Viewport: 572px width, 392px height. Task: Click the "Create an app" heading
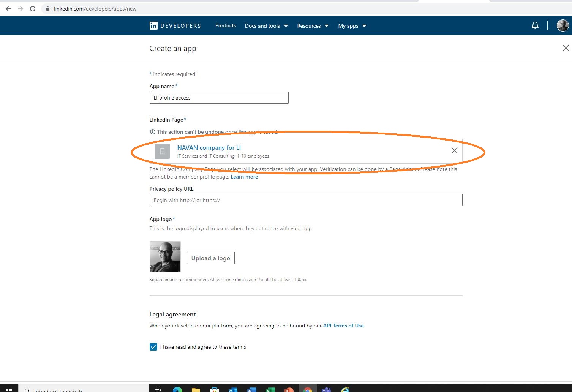tap(173, 48)
